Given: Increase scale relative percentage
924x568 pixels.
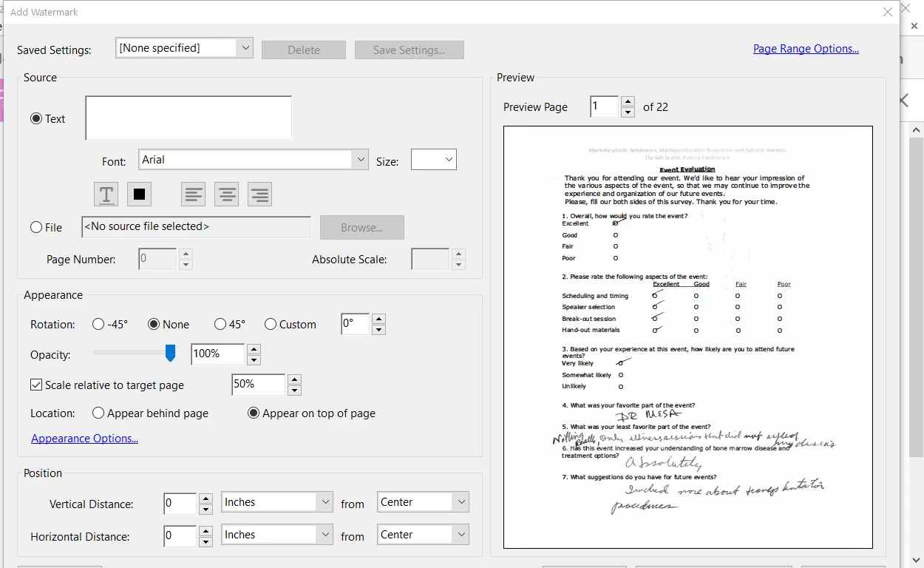Looking at the screenshot, I should tap(294, 379).
